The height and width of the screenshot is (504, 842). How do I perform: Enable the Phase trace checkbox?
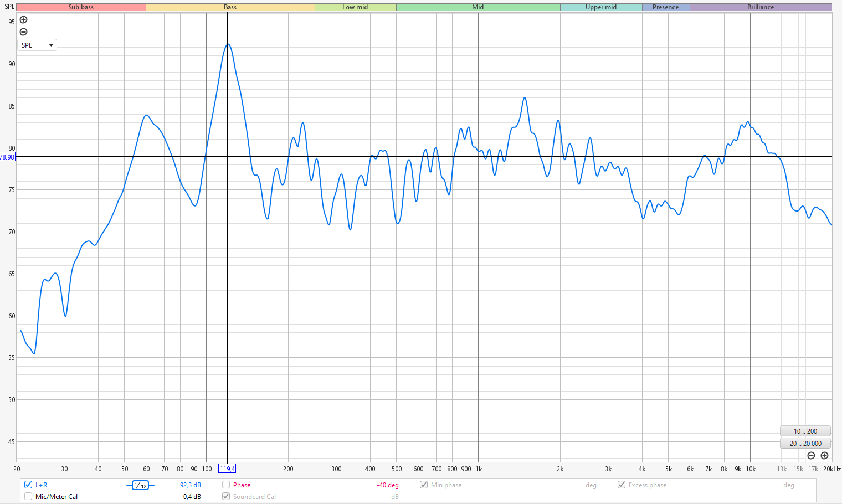click(226, 485)
